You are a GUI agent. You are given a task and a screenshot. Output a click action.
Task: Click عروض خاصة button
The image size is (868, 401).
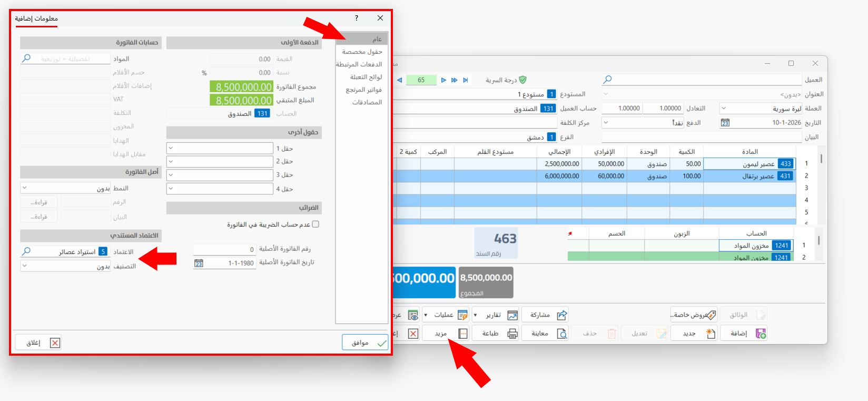tap(694, 315)
